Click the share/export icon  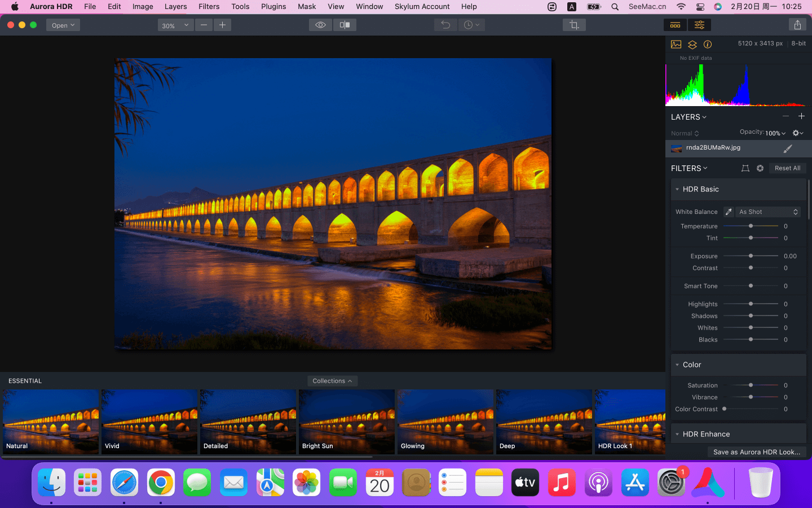point(797,25)
